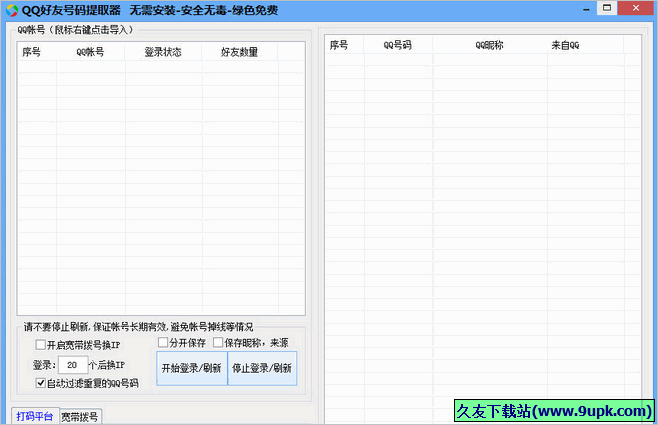Click the QQ昵称 column header

click(x=490, y=45)
